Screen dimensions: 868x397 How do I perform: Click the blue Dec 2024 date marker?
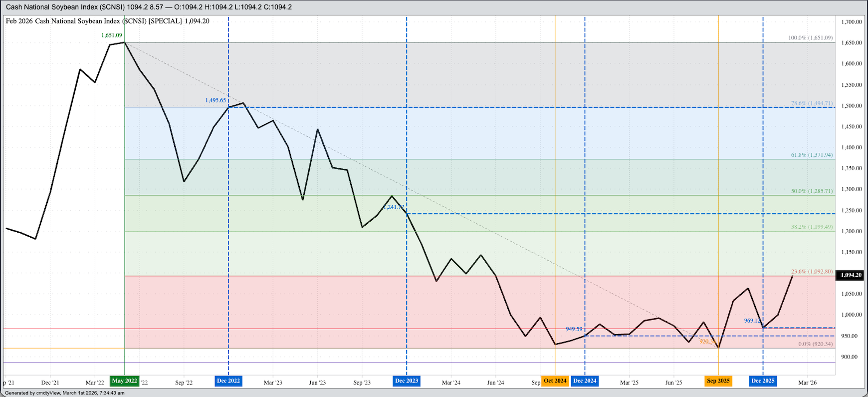[585, 381]
